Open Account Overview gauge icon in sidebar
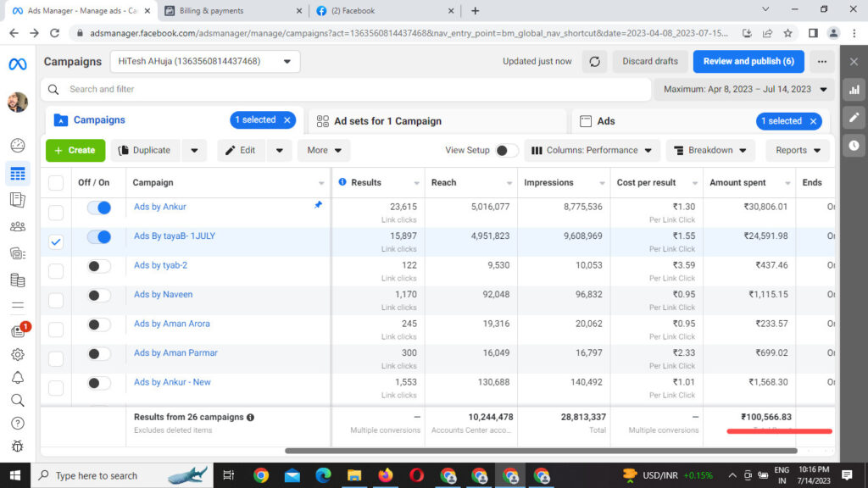 click(x=17, y=146)
